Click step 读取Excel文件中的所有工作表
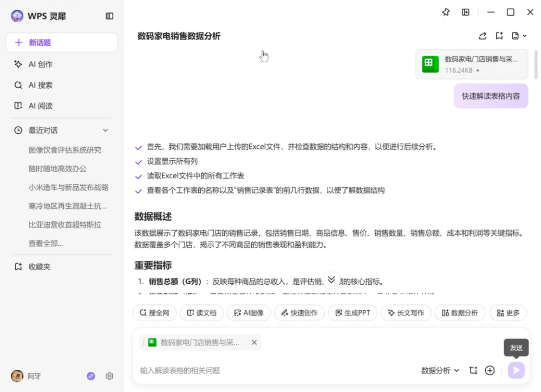 pyautogui.click(x=195, y=175)
